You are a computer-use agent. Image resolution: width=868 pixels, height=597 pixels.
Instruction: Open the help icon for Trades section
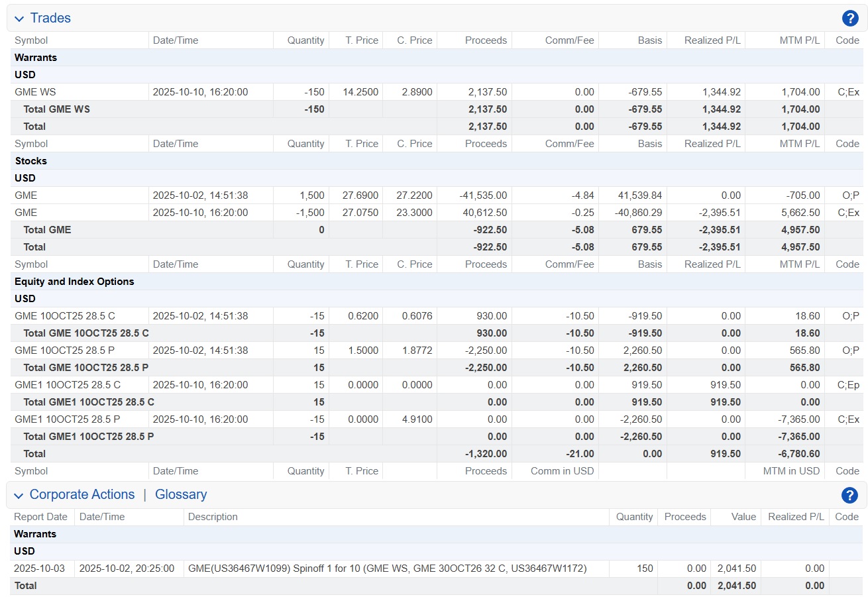(849, 19)
